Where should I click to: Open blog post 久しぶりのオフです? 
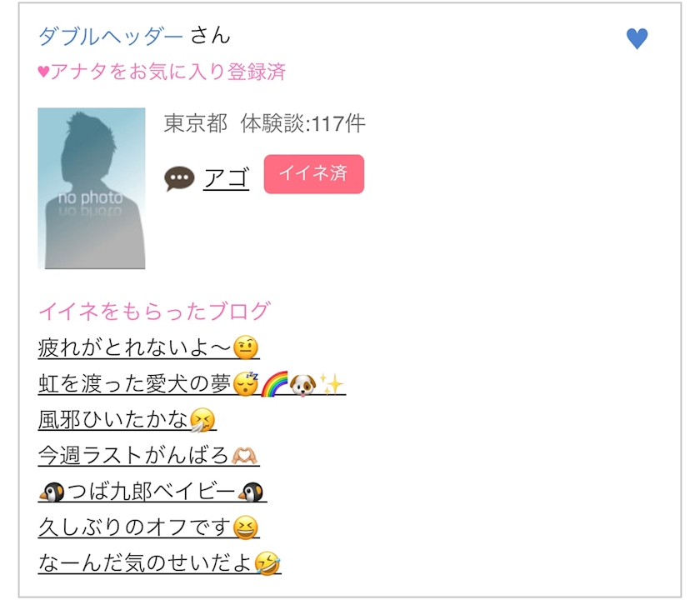[148, 527]
